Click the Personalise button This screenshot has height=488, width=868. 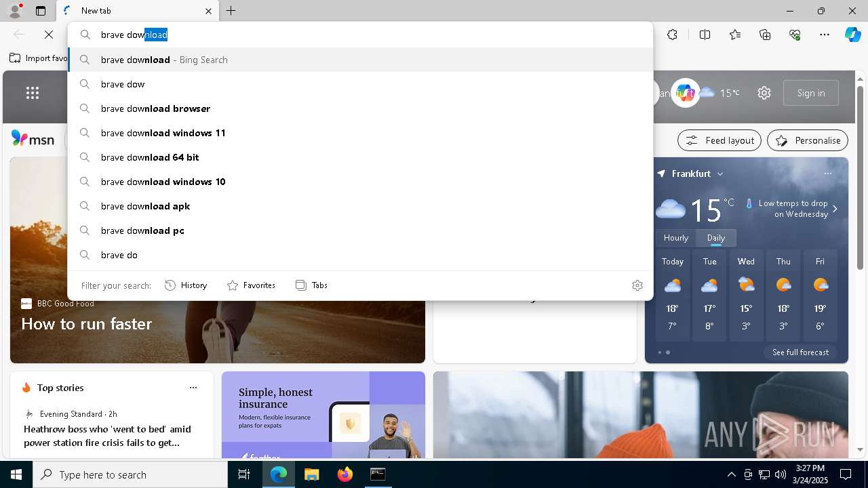pyautogui.click(x=808, y=140)
